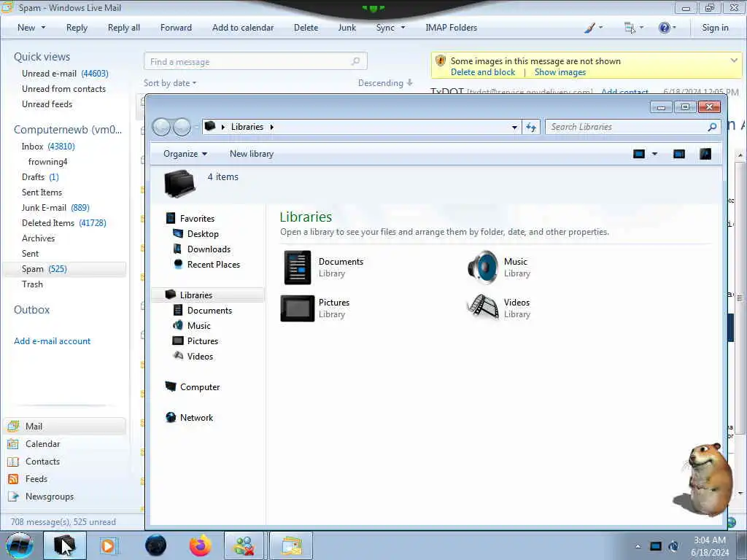Image resolution: width=747 pixels, height=560 pixels.
Task: Click Sign in button in Mail
Action: [x=715, y=28]
